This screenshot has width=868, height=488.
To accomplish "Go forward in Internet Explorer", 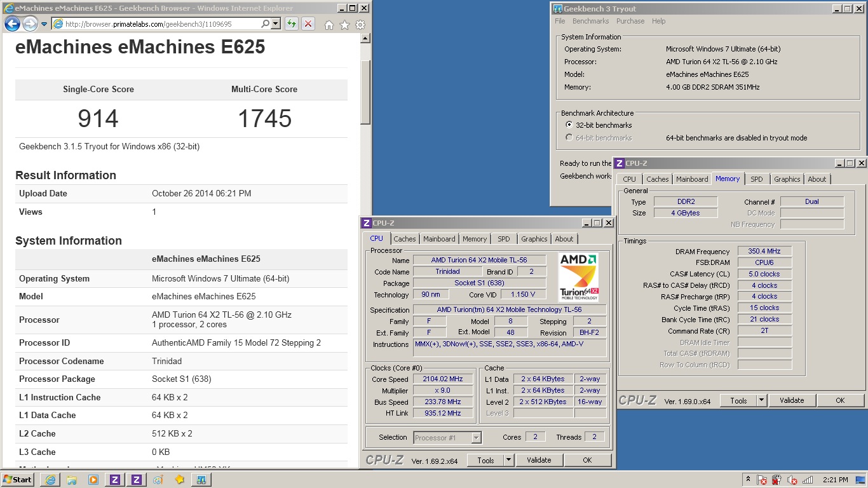I will coord(30,24).
